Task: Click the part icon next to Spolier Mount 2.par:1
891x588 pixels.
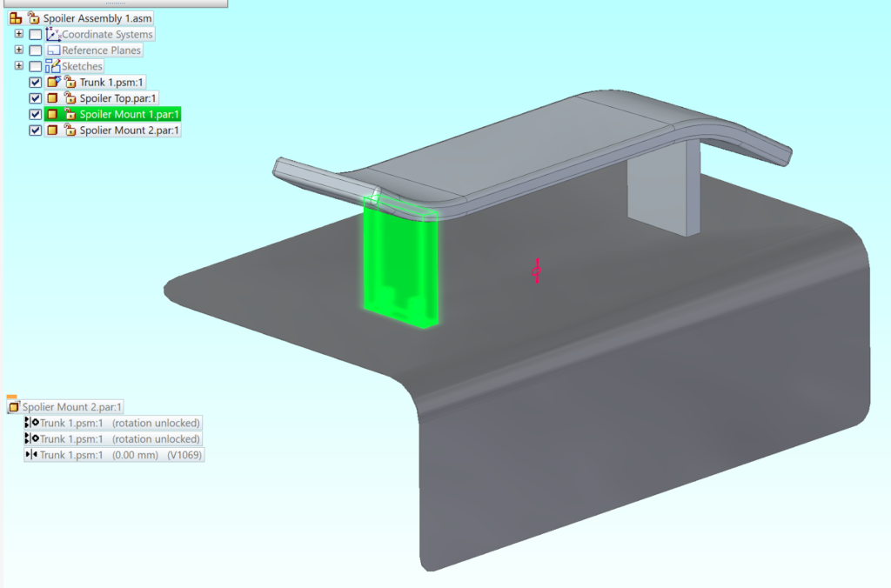Action: pos(52,130)
